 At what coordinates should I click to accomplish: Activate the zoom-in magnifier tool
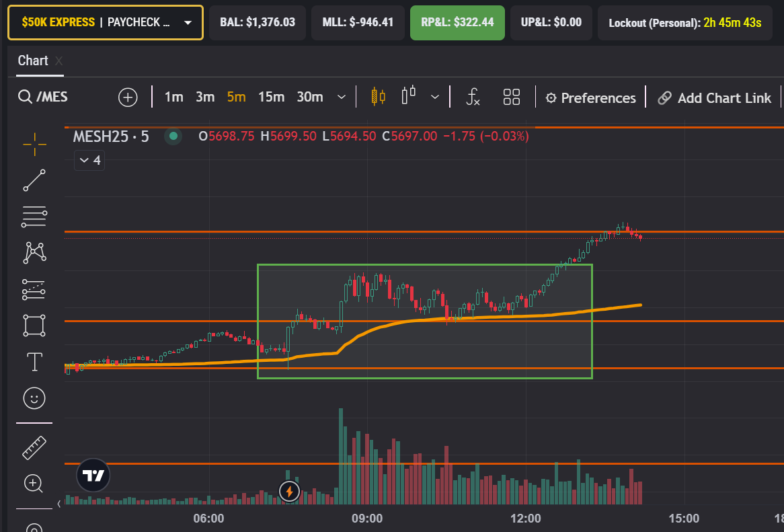pyautogui.click(x=34, y=484)
